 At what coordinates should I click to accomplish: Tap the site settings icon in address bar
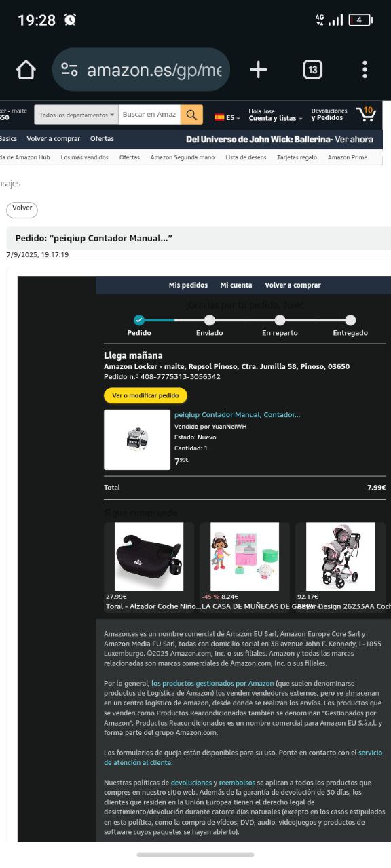coord(69,69)
